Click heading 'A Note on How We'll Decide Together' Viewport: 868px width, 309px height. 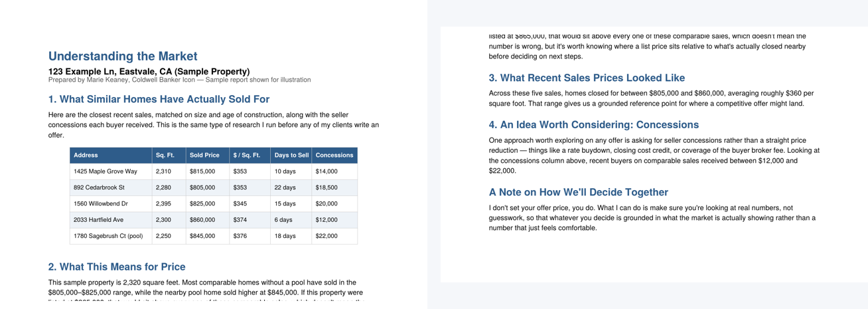pos(579,192)
